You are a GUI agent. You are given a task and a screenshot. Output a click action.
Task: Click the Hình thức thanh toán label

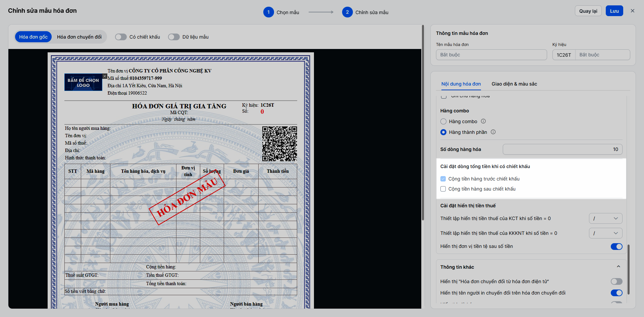(x=85, y=158)
